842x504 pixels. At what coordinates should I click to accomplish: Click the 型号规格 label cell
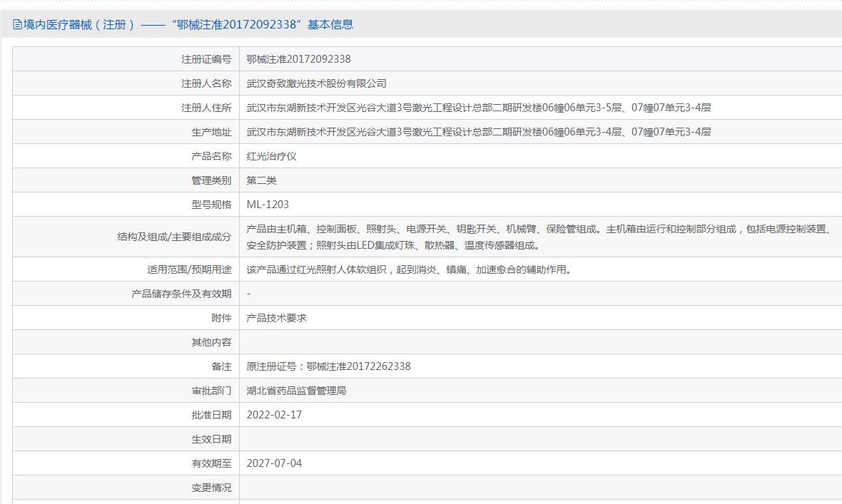pos(126,205)
